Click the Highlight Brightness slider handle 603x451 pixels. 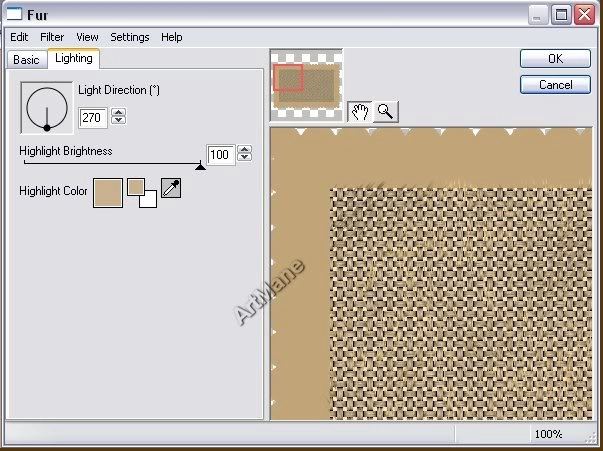[200, 166]
